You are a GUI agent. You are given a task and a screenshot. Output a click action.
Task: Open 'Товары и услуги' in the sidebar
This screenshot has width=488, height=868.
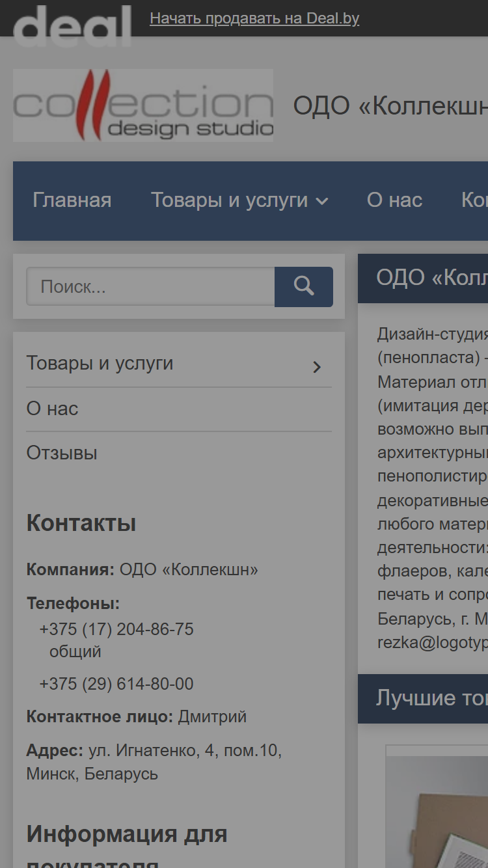tap(100, 363)
